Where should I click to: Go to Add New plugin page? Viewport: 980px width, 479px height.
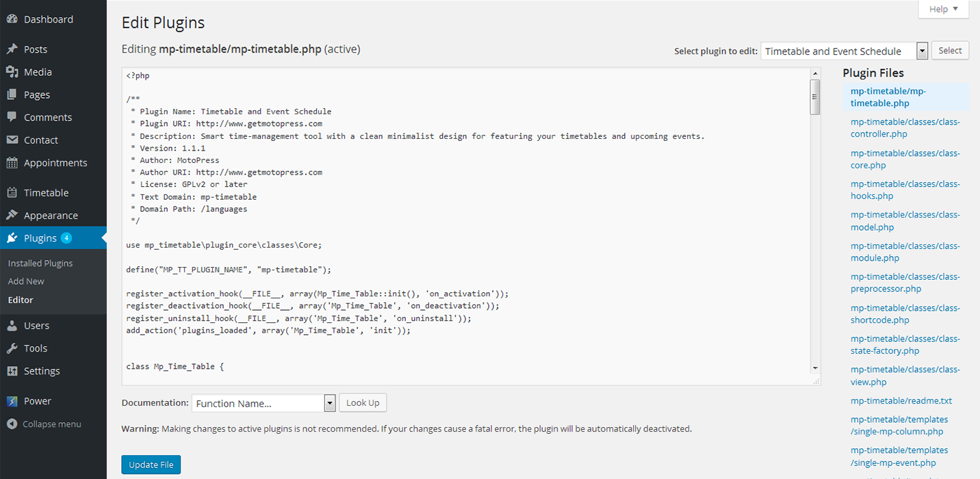[x=26, y=281]
